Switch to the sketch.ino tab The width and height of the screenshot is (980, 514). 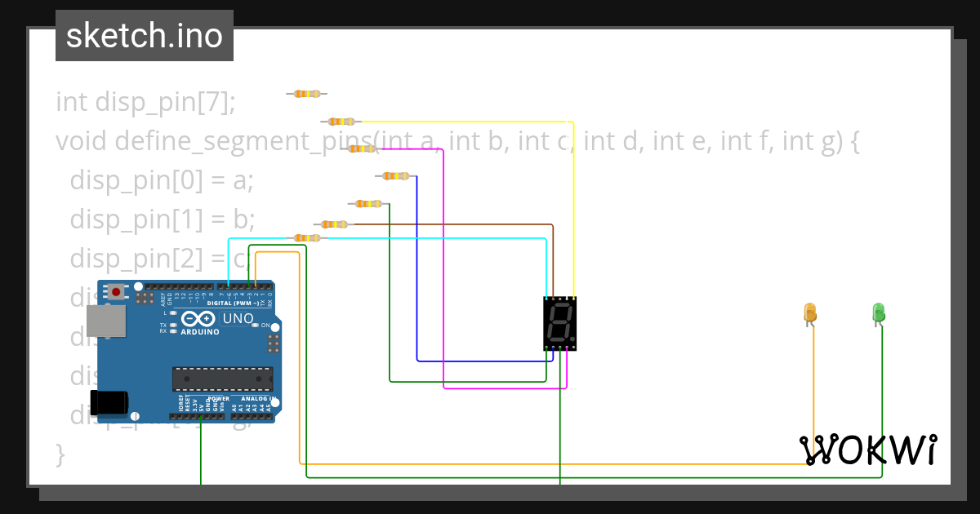click(x=144, y=35)
